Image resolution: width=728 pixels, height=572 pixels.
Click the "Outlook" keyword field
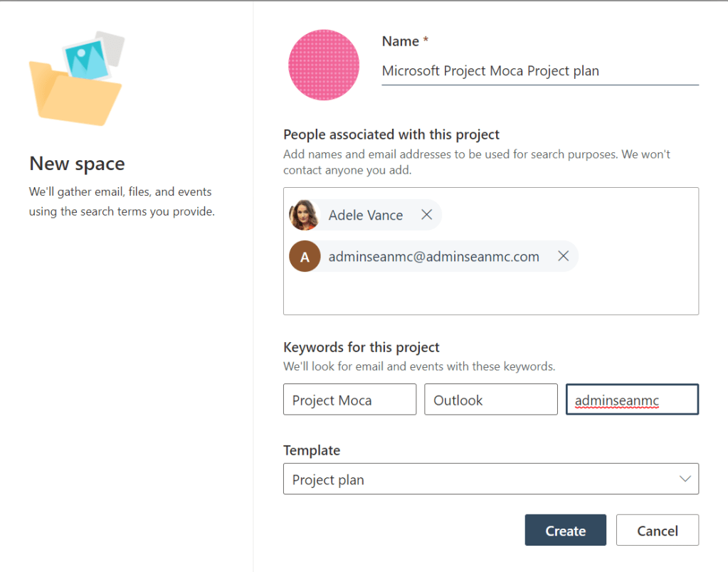(x=490, y=400)
